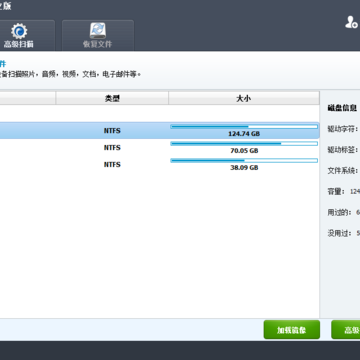This screenshot has height=360, width=360.
Task: Click the 加载镜像 button
Action: tap(292, 330)
